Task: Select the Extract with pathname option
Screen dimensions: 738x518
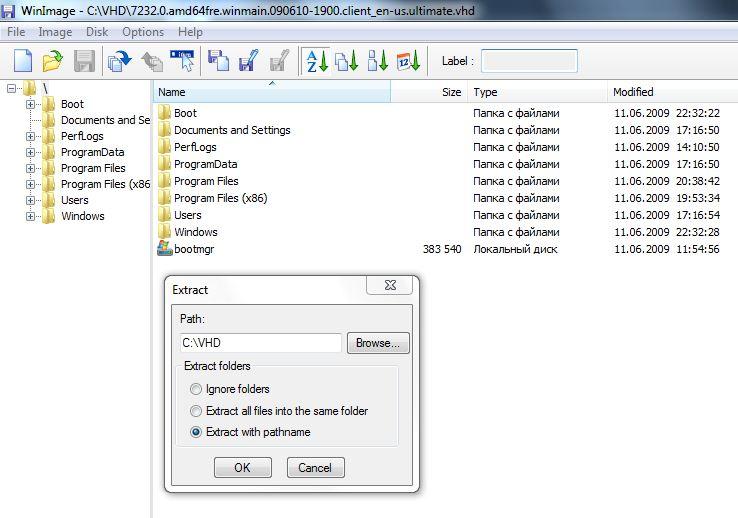Action: click(196, 432)
